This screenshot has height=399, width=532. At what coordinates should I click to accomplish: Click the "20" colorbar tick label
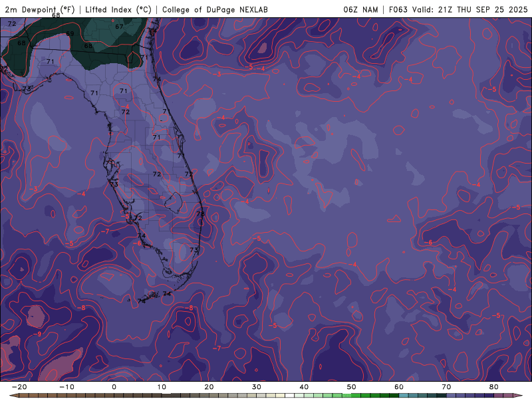pyautogui.click(x=209, y=387)
